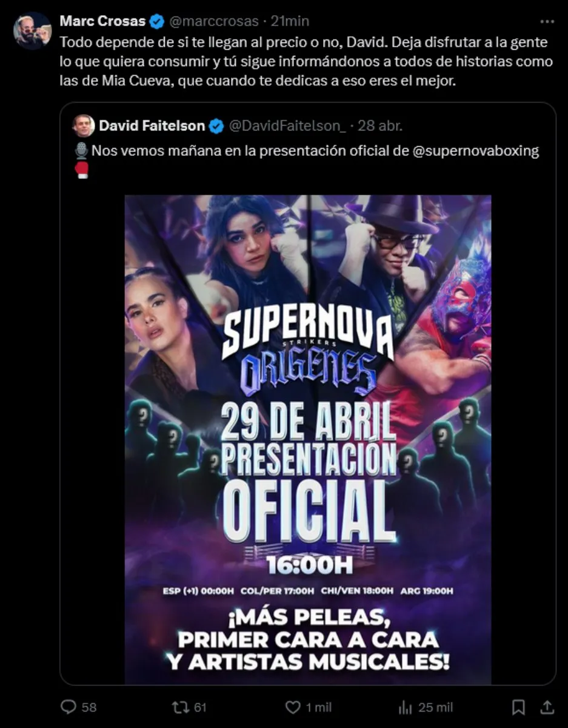Viewport: 568px width, 728px height.
Task: Open the 21min timestamp link
Action: (290, 21)
